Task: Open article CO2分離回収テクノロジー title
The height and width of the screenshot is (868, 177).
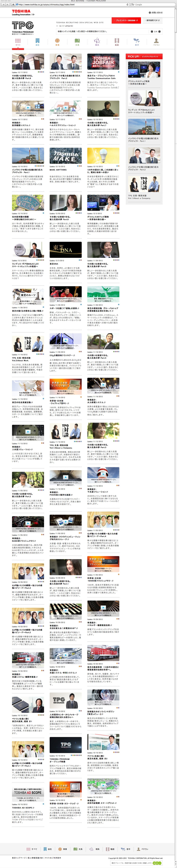Action: [x=63, y=355]
